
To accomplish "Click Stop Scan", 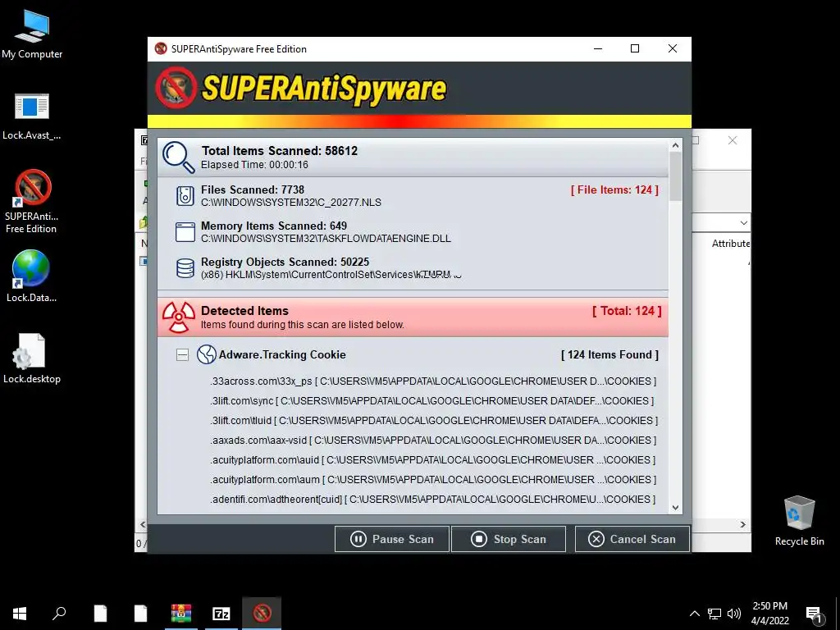I will tap(509, 539).
